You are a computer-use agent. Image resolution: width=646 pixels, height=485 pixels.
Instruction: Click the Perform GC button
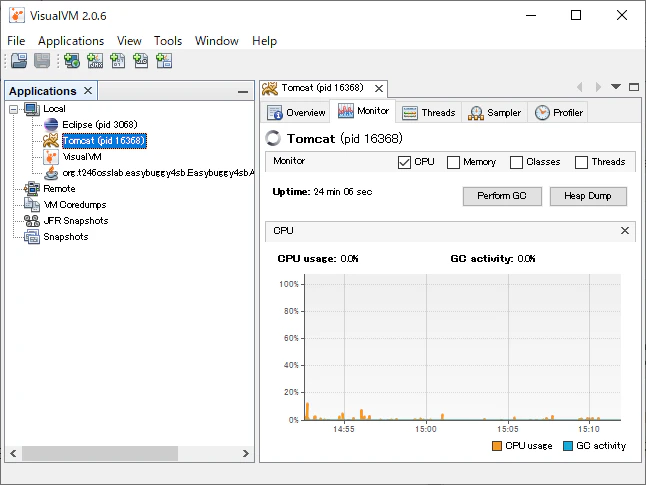tap(502, 196)
